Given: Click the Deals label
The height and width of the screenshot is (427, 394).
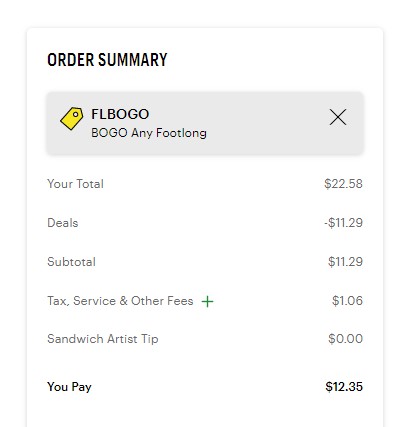Looking at the screenshot, I should click(63, 223).
